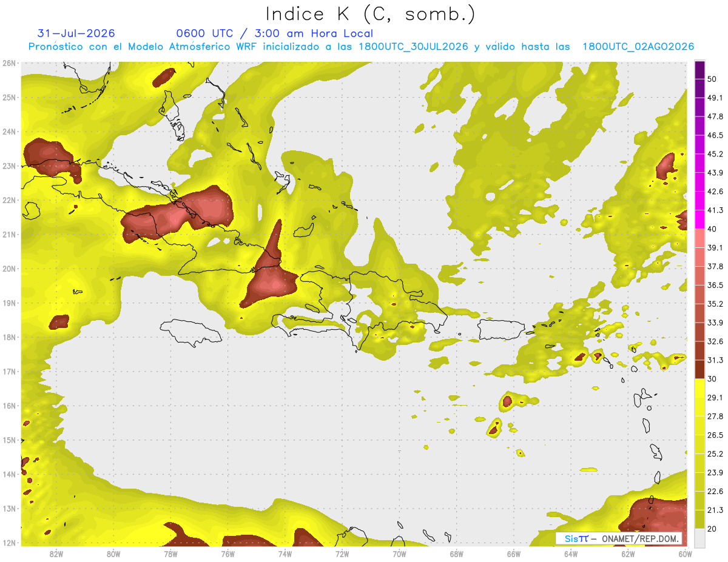Screen dimensions: 728x562
Task: Click the latitude label "18N"
Action: pos(9,337)
